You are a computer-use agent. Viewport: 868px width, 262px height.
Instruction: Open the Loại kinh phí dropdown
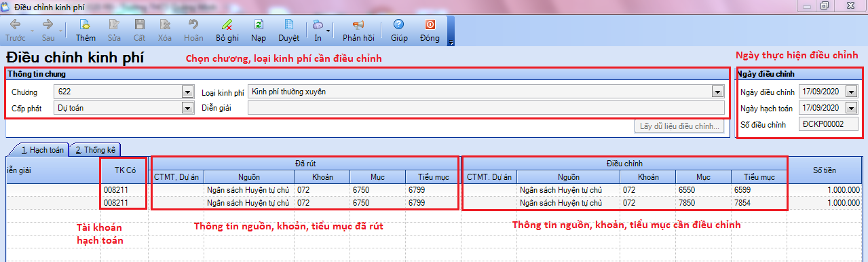pyautogui.click(x=717, y=92)
